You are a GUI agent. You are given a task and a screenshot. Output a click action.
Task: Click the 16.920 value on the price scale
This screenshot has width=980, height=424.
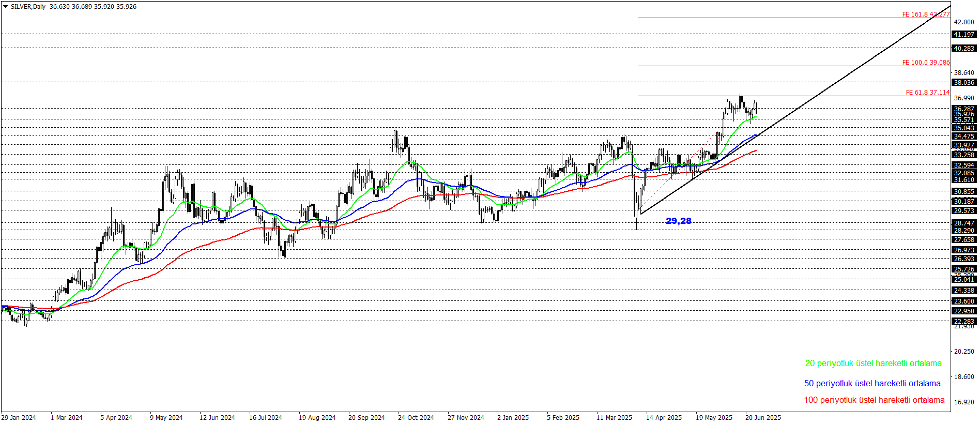(x=964, y=402)
